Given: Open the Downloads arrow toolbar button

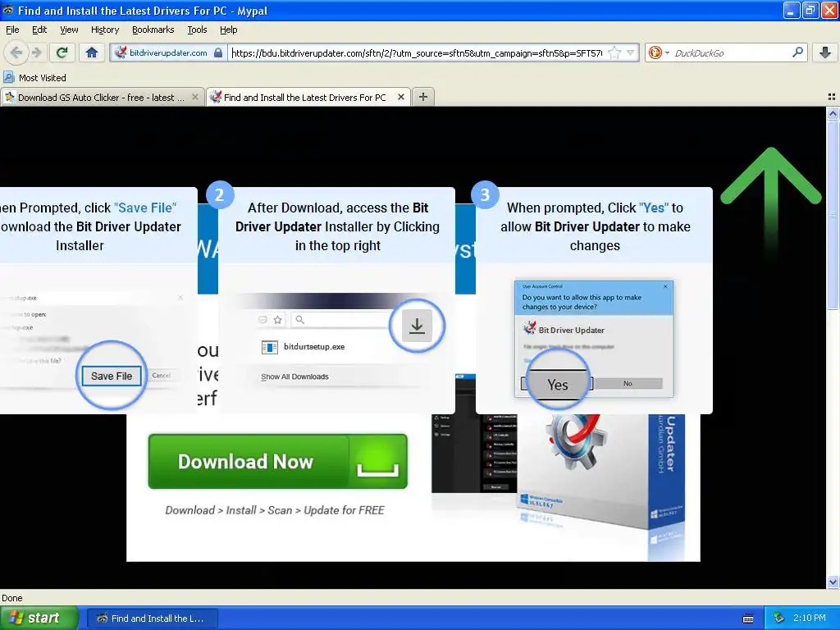Looking at the screenshot, I should (x=825, y=52).
